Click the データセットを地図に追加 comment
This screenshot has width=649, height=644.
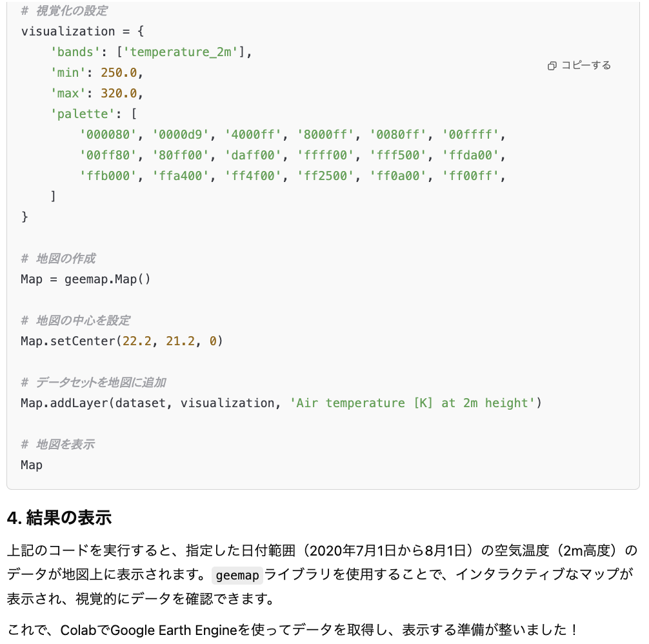pyautogui.click(x=94, y=382)
